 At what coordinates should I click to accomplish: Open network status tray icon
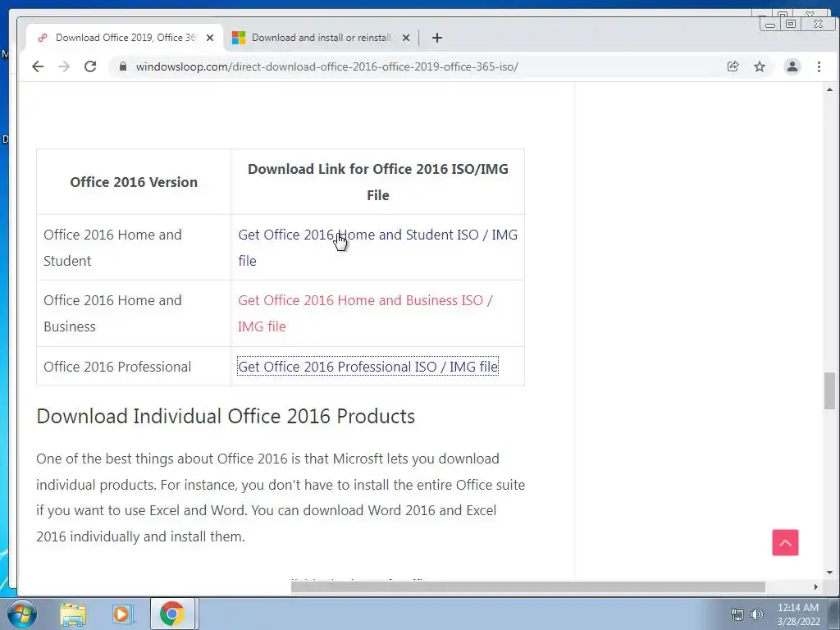click(737, 614)
